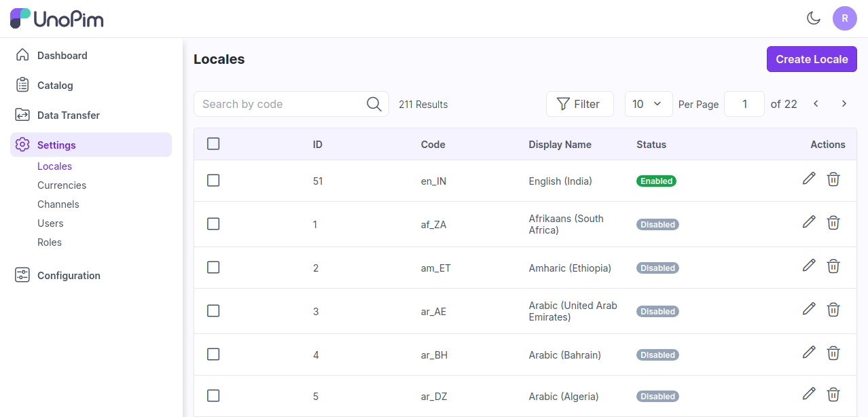Delete the Arabic (Algeria) locale
The height and width of the screenshot is (417, 868).
coord(833,395)
